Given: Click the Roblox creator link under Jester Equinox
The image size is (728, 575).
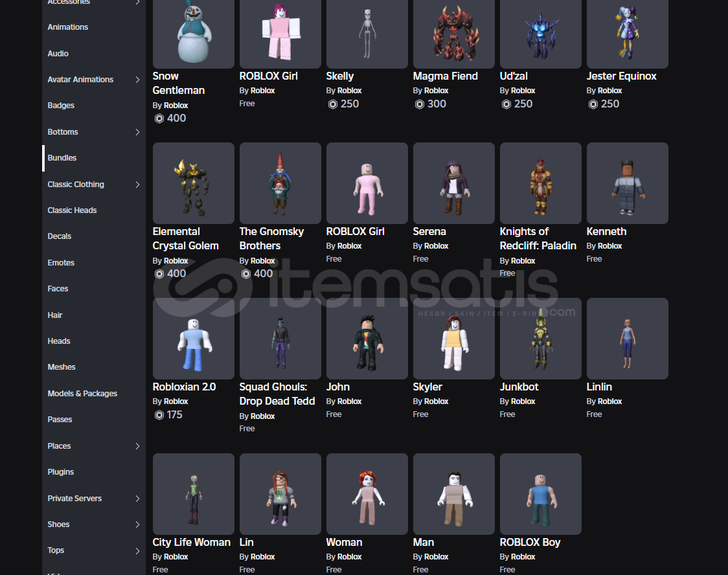Looking at the screenshot, I should [x=610, y=91].
